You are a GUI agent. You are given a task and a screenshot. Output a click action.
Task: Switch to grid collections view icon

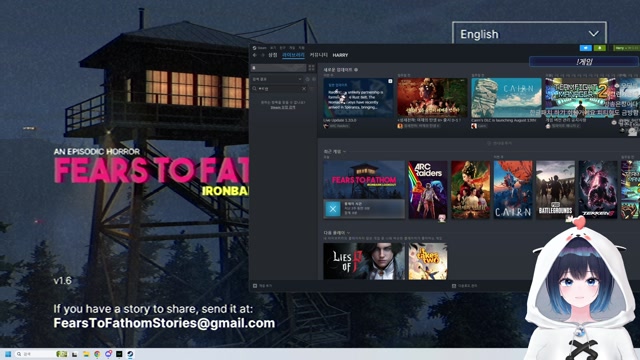coord(311,68)
